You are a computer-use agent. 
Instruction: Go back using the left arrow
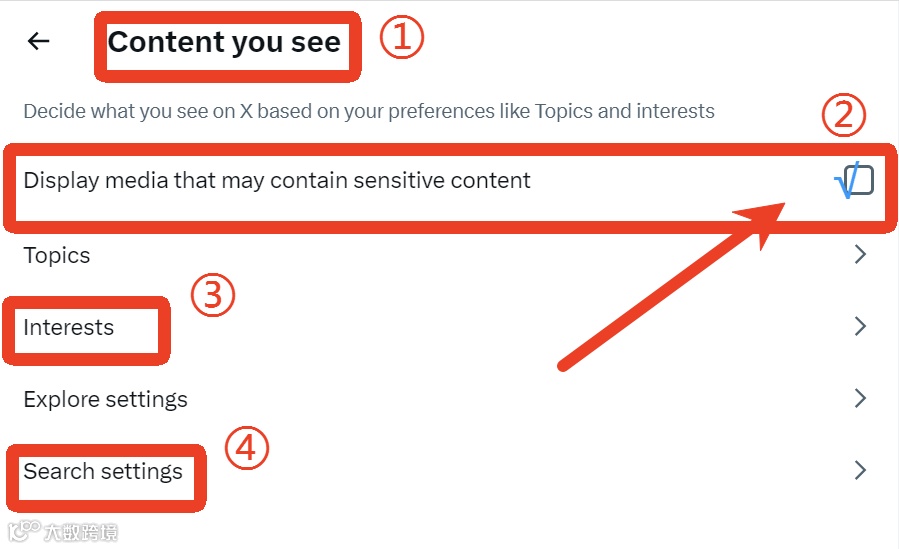38,41
